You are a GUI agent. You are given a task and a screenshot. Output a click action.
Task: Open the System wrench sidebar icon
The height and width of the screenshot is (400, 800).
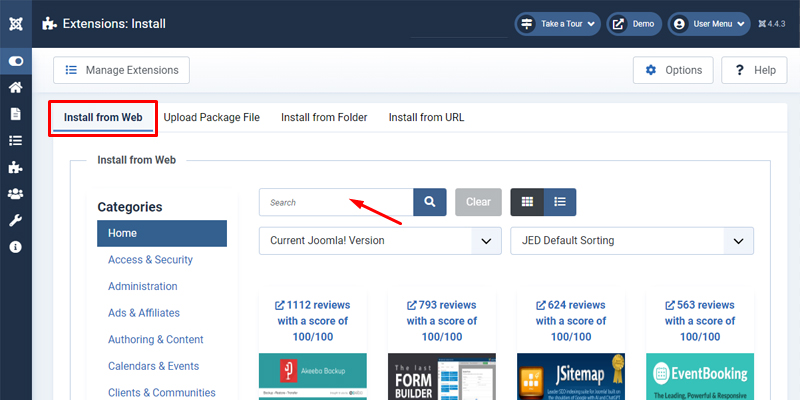pyautogui.click(x=16, y=220)
